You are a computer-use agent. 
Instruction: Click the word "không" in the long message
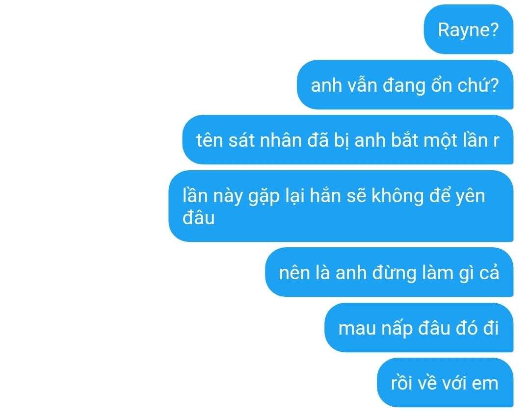(x=397, y=196)
